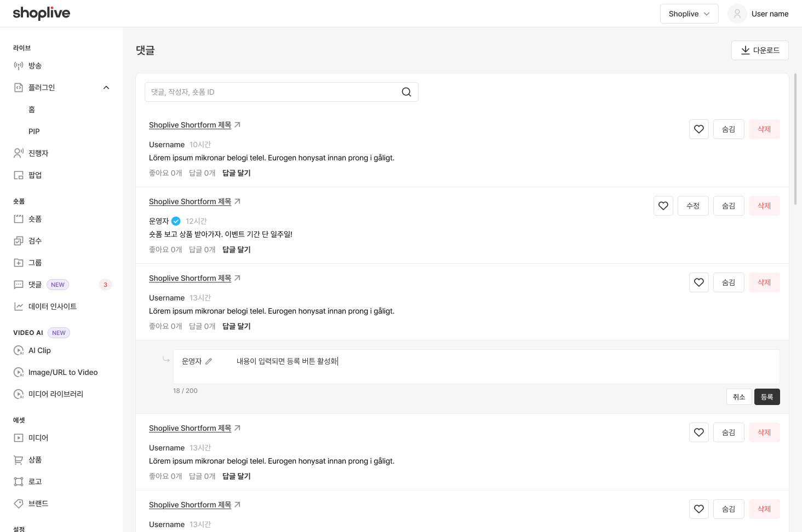Click the search magnifier icon
The image size is (802, 532).
[x=406, y=92]
